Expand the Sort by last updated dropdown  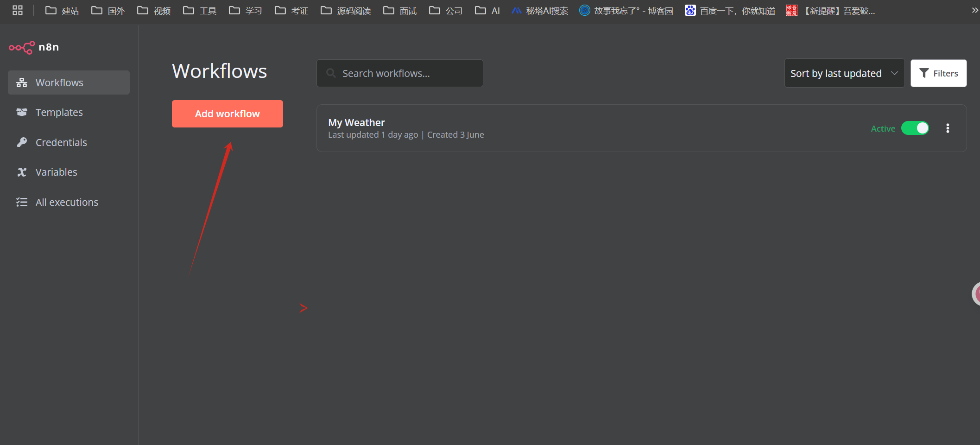(844, 73)
